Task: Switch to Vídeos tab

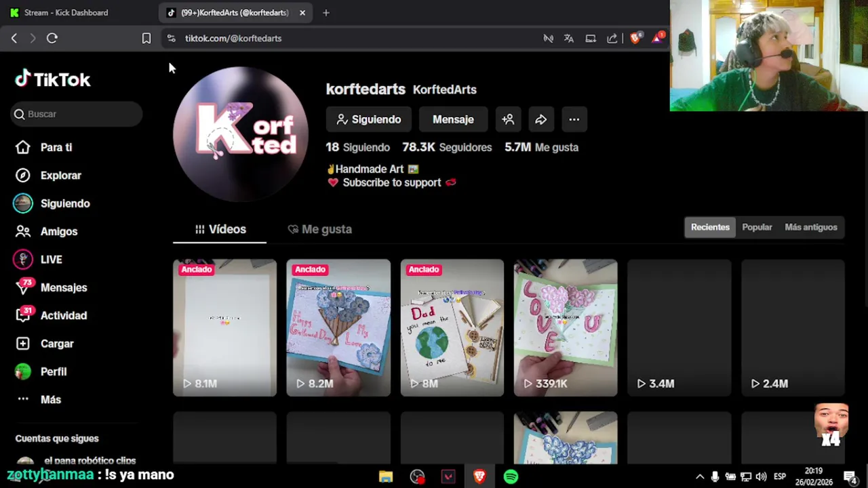Action: pos(220,229)
